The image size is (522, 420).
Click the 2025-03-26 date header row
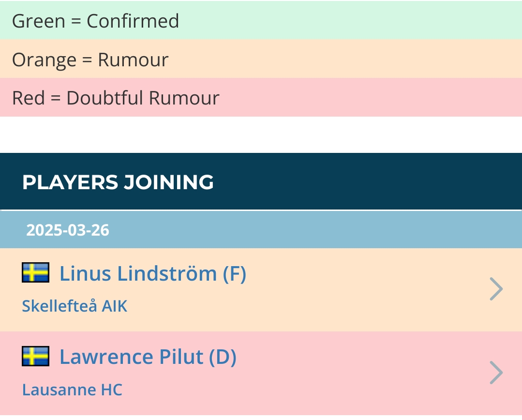pyautogui.click(x=261, y=230)
